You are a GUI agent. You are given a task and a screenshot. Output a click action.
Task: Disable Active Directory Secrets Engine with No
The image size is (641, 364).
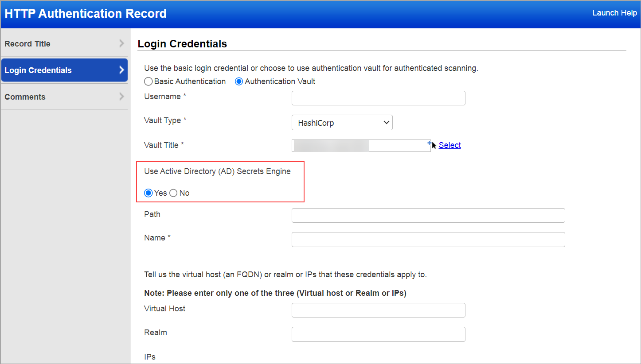tap(173, 193)
